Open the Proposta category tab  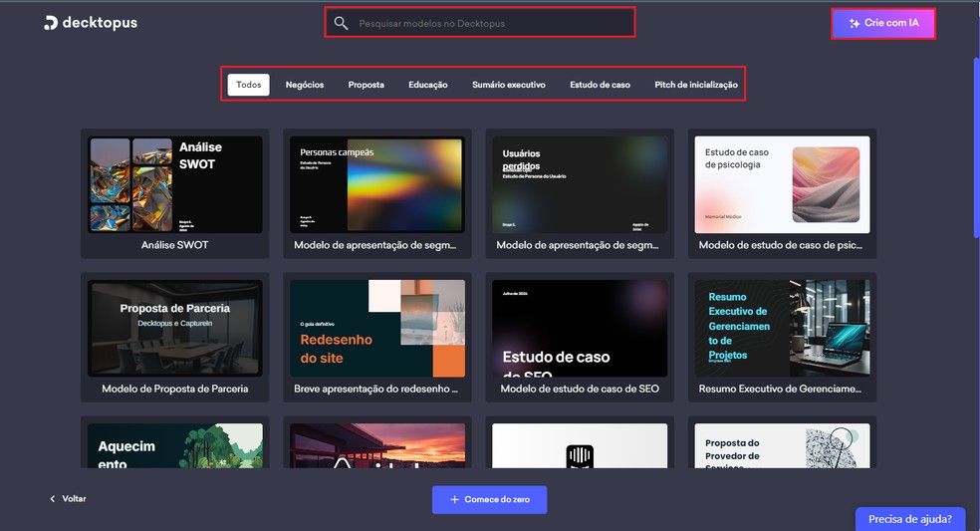click(366, 85)
